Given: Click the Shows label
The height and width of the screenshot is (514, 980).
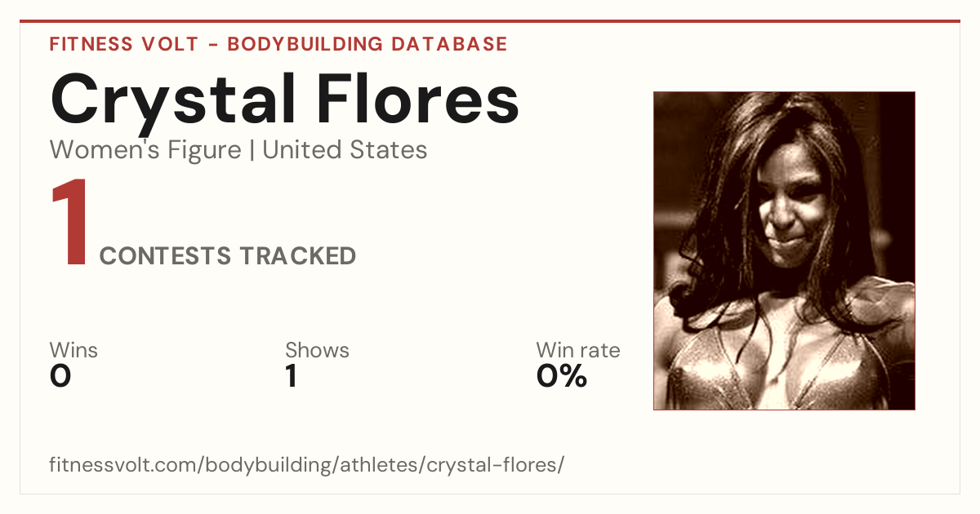Looking at the screenshot, I should [317, 350].
